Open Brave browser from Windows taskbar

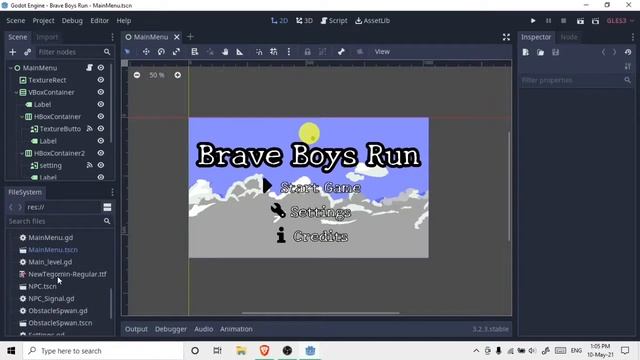pos(264,350)
